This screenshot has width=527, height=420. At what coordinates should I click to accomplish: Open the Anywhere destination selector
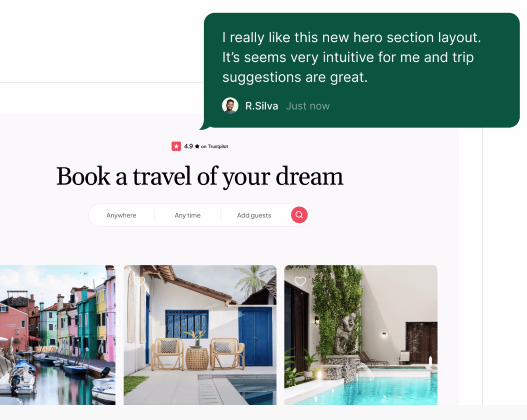pos(121,215)
